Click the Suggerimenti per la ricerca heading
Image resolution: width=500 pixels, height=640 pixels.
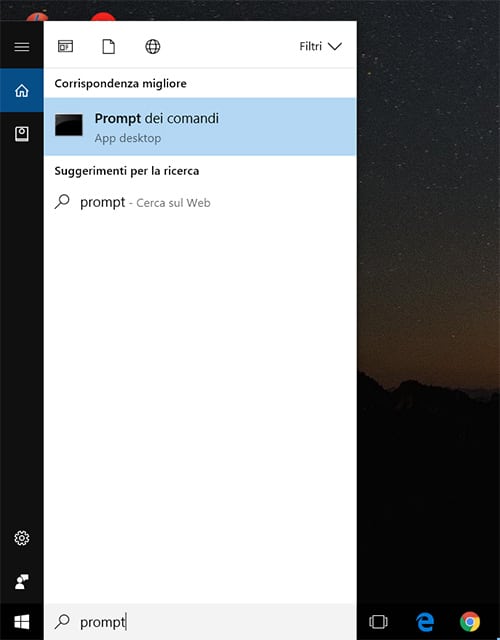click(127, 171)
